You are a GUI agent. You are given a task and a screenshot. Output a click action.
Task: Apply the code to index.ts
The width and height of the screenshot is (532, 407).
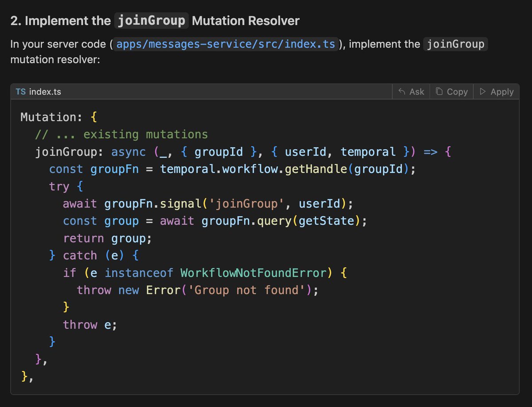click(x=496, y=91)
